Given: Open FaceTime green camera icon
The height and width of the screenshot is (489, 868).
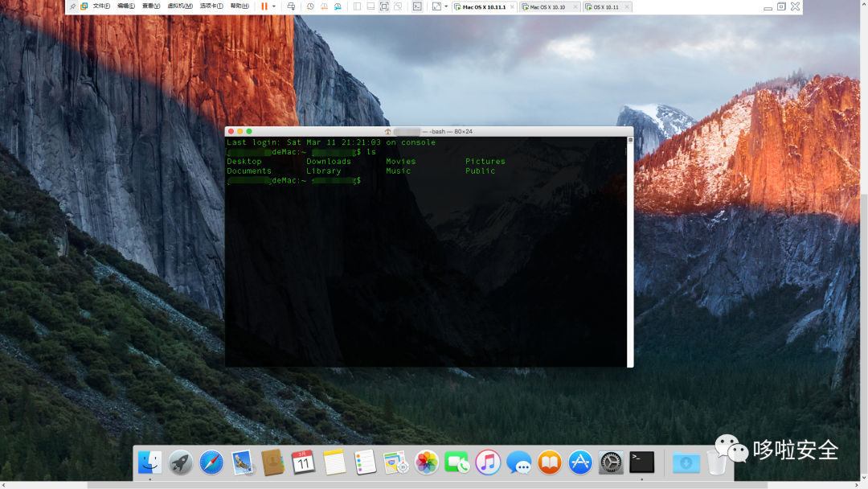Looking at the screenshot, I should (457, 462).
